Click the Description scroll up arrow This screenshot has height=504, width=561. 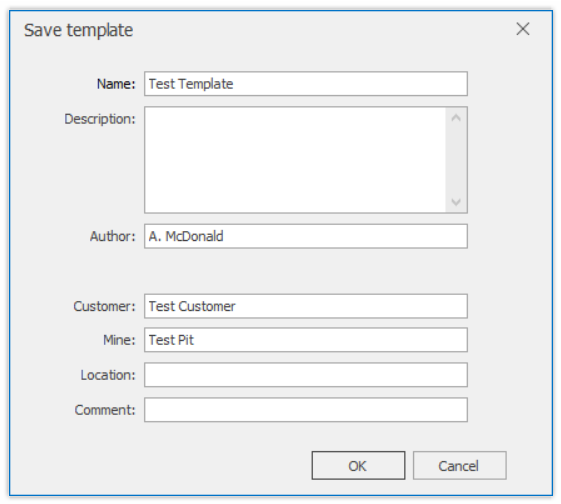click(x=456, y=118)
